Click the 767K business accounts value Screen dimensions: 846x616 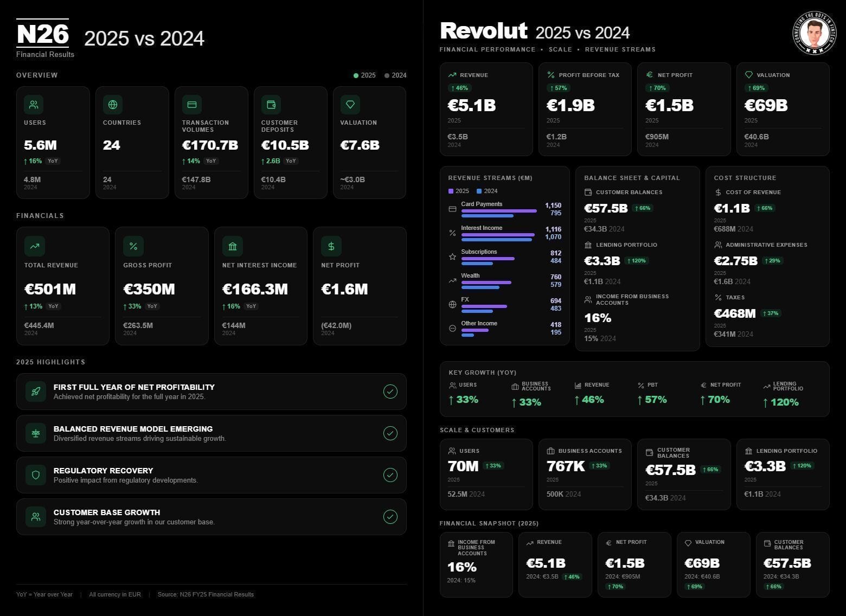pos(566,466)
